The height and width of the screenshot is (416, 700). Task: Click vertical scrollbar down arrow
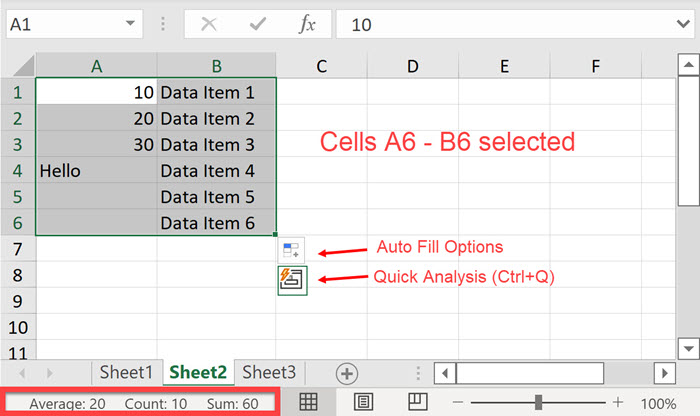[x=688, y=349]
